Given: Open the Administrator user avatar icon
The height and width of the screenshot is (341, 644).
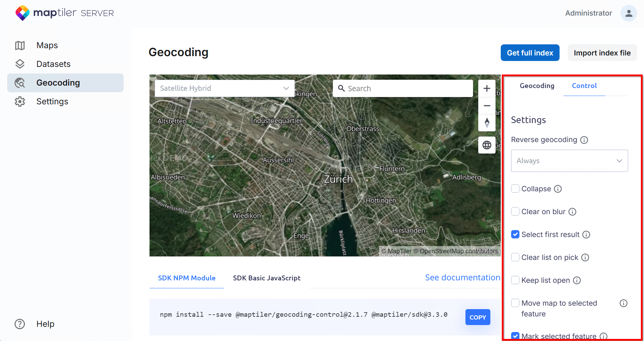Looking at the screenshot, I should click(628, 13).
